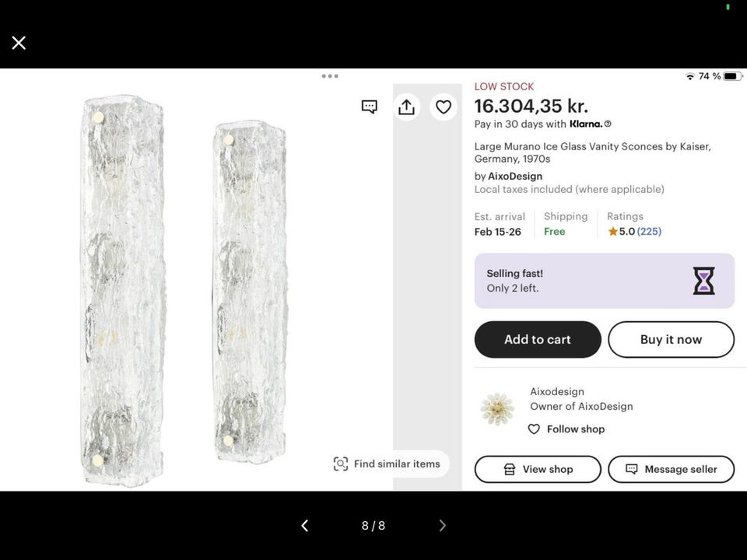Screen dimensions: 747x560
Task: Favorite the item with the heart icon
Action: pos(444,107)
